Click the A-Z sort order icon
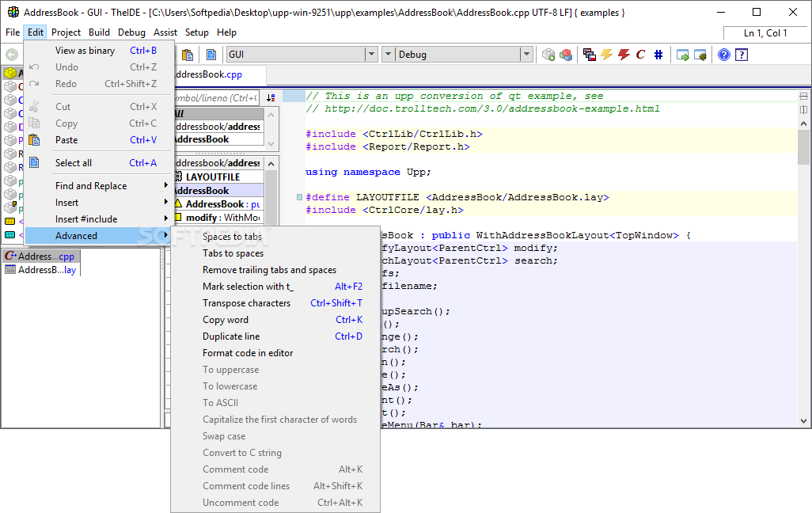 pos(271,97)
